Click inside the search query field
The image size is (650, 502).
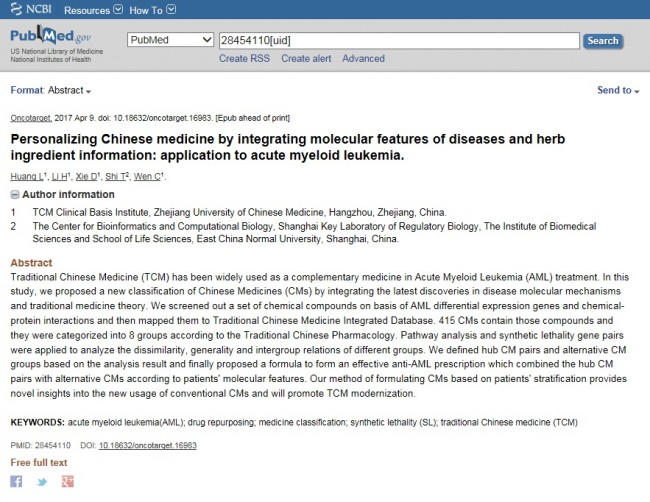point(399,40)
